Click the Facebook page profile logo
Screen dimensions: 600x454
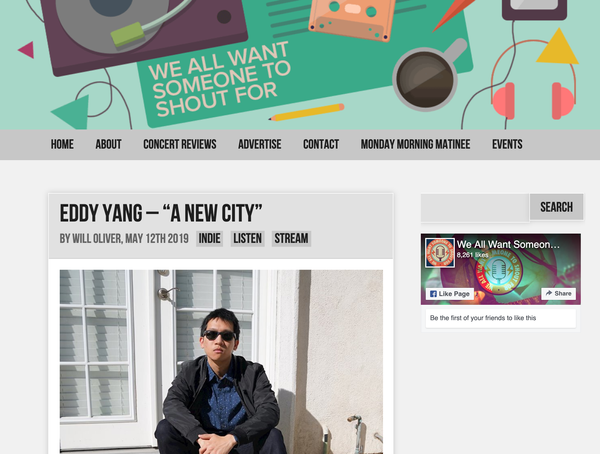click(440, 253)
